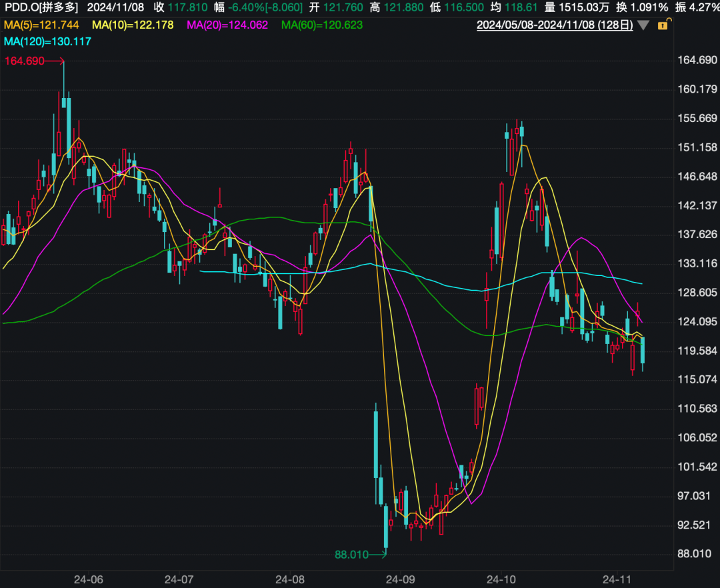Open the date range dropdown triangle
Viewport: 720px width, 588px height.
pyautogui.click(x=643, y=25)
